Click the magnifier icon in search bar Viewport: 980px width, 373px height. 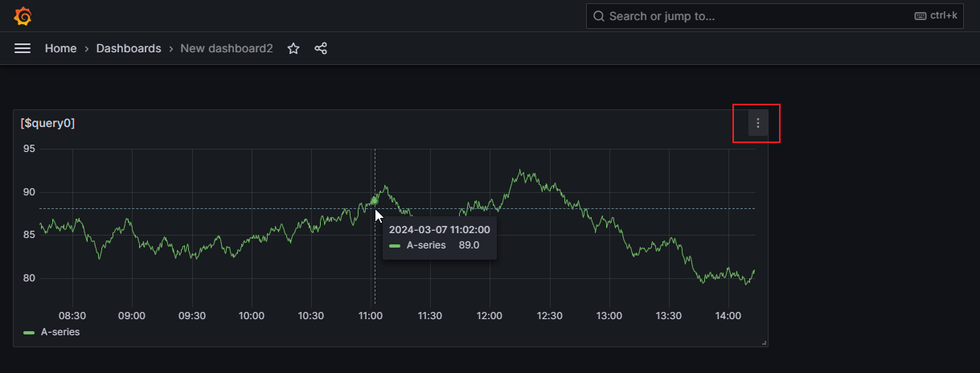click(599, 16)
